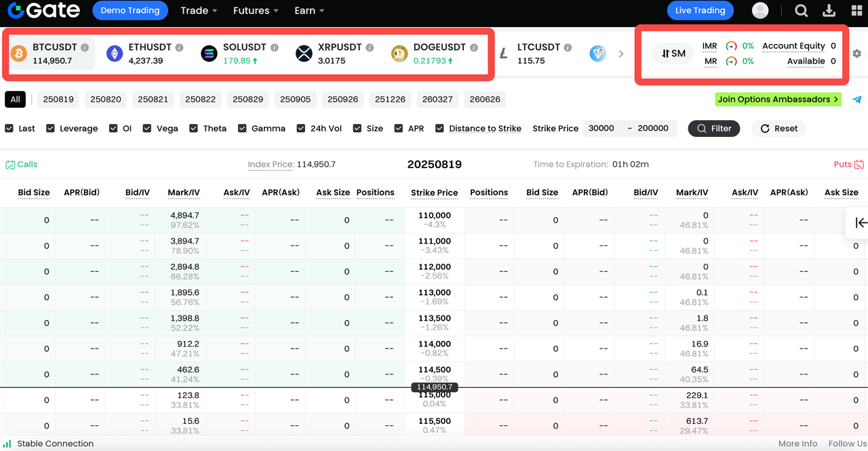Click the minimum strike price field
The height and width of the screenshot is (451, 868).
[x=601, y=128]
